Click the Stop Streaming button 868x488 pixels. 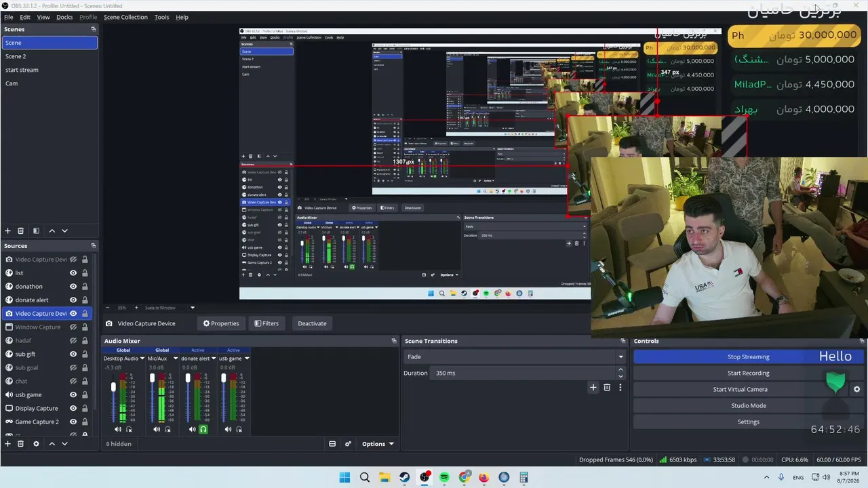coord(749,357)
